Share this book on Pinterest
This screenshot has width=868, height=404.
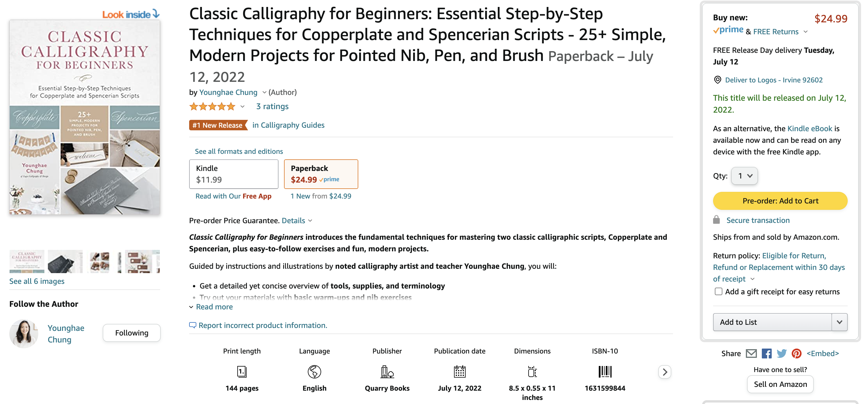[796, 353]
